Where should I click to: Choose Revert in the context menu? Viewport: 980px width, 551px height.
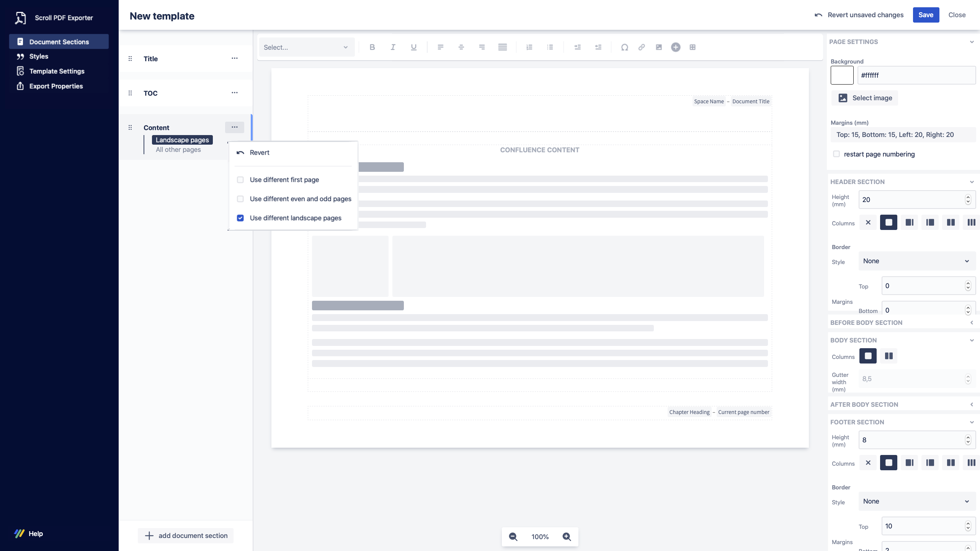click(259, 153)
